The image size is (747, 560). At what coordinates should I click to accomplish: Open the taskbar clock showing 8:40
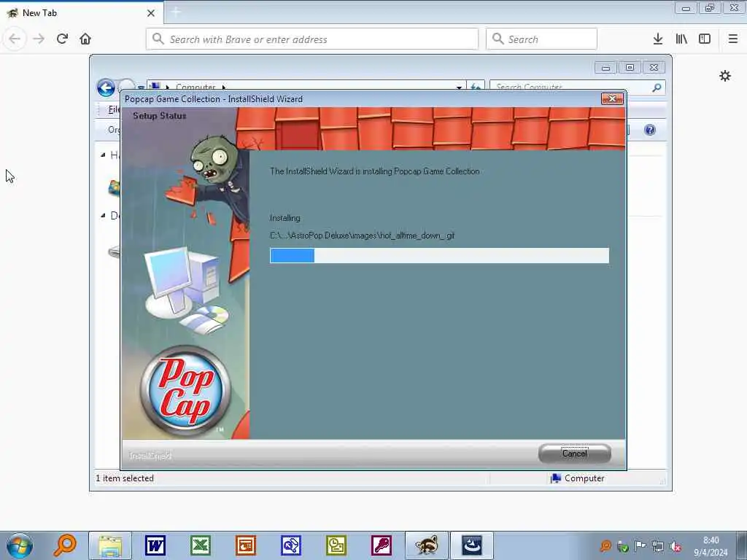point(711,546)
